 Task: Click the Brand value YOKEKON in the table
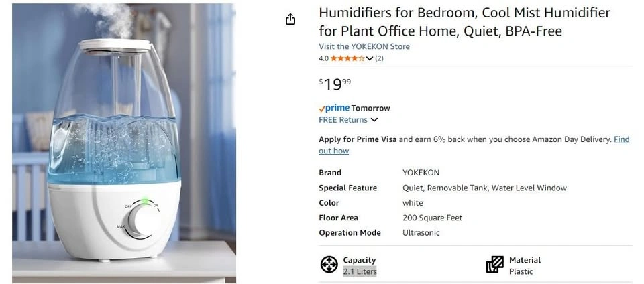click(421, 172)
